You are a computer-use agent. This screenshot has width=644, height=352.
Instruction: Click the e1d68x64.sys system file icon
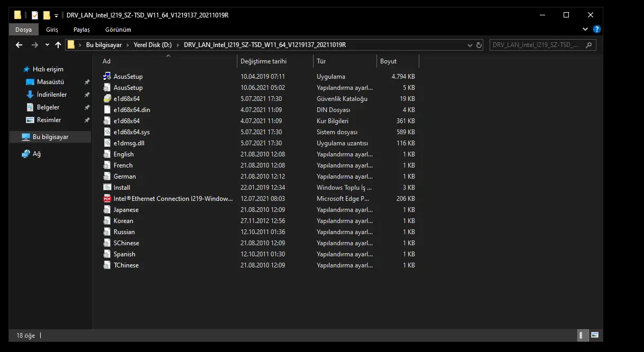point(107,132)
